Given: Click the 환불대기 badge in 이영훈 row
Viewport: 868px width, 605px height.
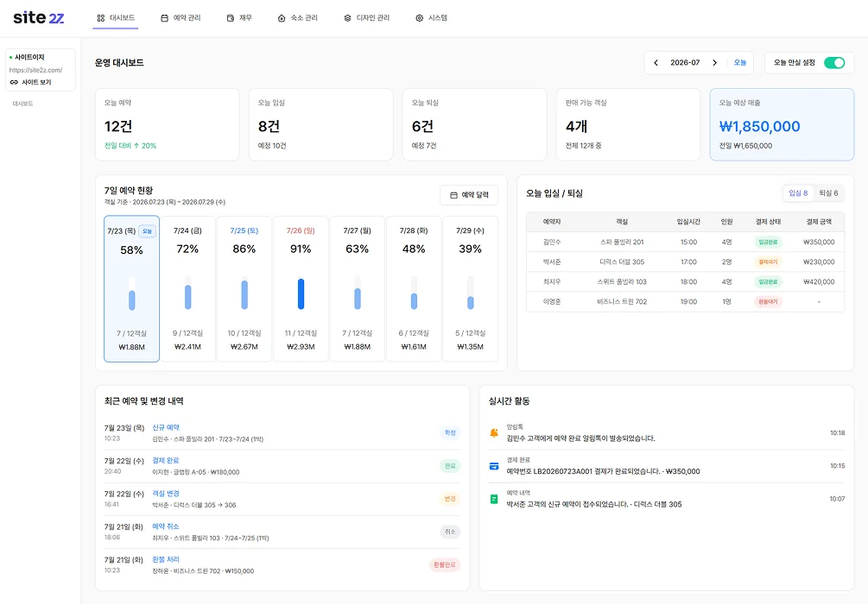Looking at the screenshot, I should pos(768,302).
